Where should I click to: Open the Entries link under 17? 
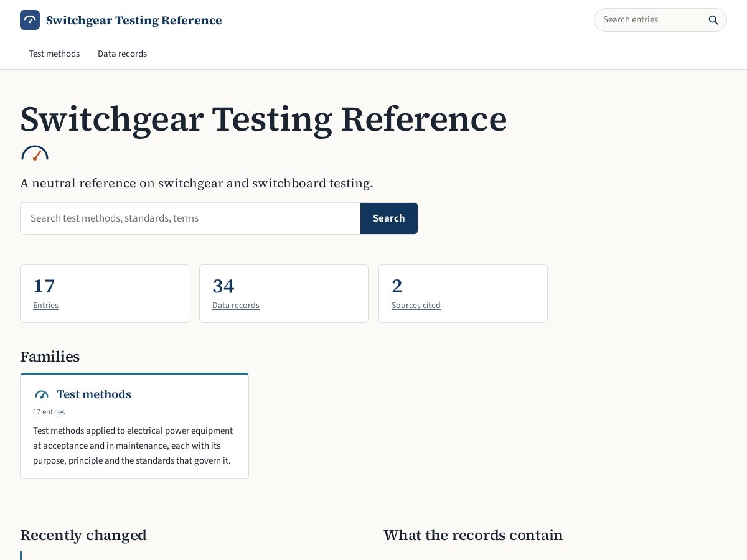45,305
